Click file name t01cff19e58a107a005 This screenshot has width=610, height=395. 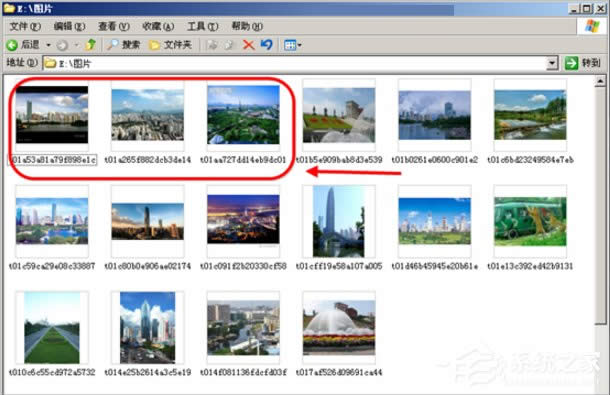(339, 266)
